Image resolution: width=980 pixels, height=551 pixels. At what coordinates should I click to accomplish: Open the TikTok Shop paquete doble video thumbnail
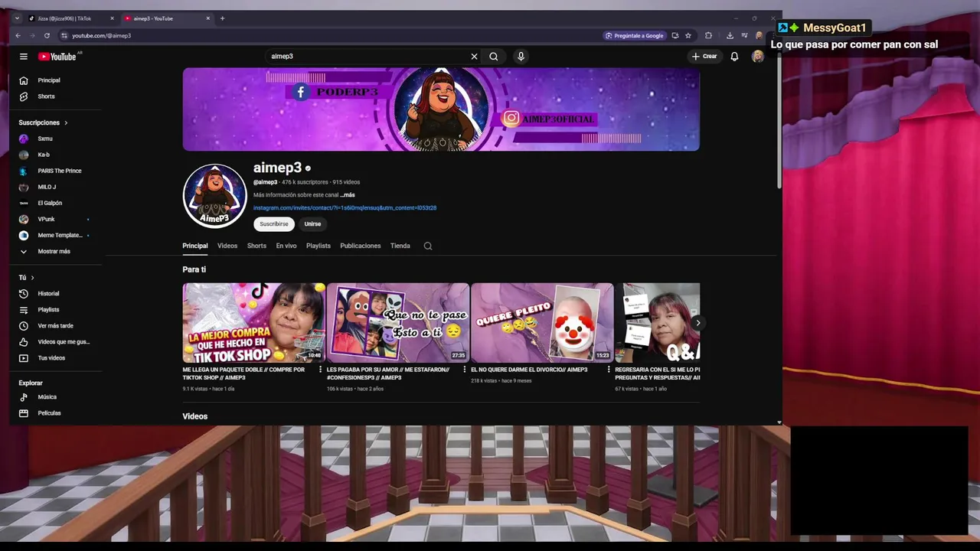(253, 323)
